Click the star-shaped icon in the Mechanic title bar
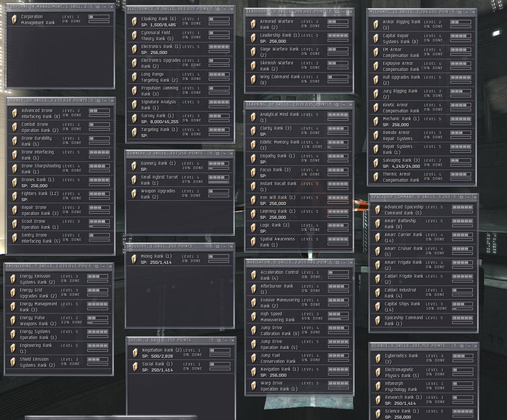This screenshot has height=420, width=507. coord(453,12)
